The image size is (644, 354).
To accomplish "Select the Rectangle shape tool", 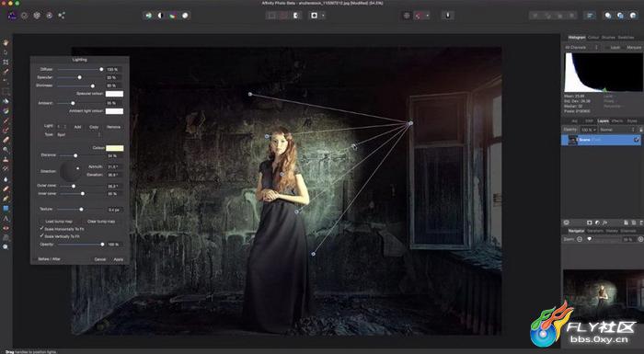I will [6, 208].
